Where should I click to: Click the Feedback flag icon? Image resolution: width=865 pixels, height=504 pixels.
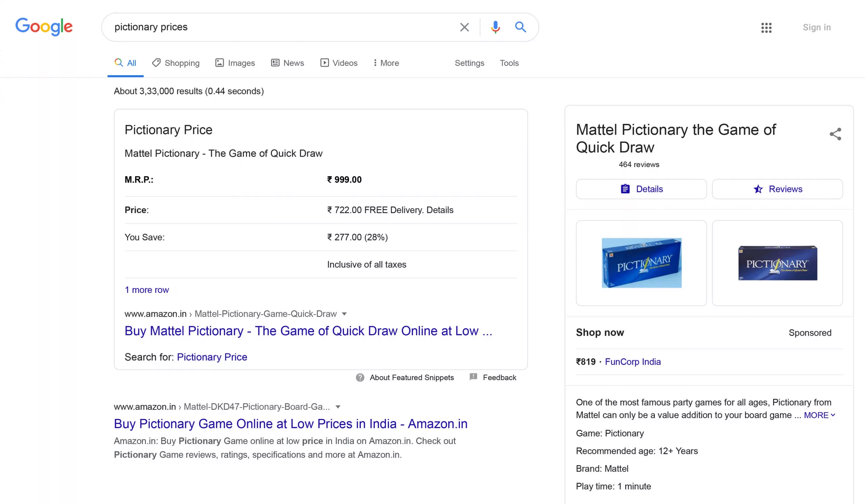(473, 377)
